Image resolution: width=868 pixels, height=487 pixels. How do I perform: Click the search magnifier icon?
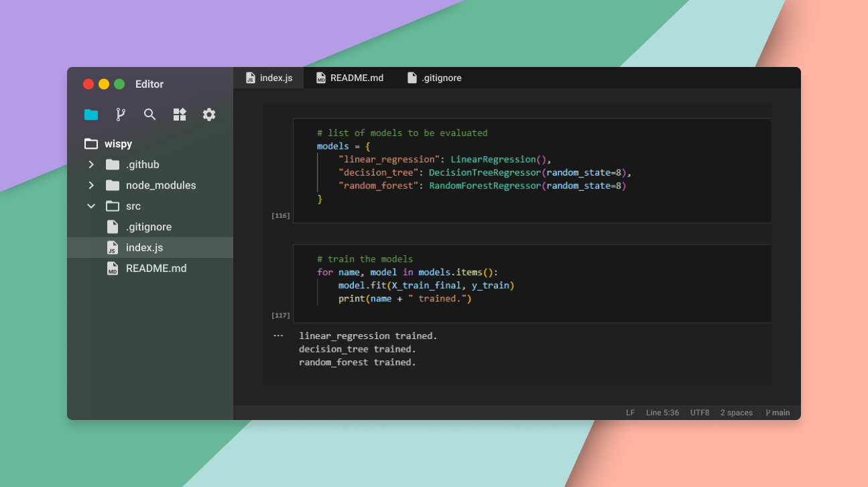(x=150, y=115)
